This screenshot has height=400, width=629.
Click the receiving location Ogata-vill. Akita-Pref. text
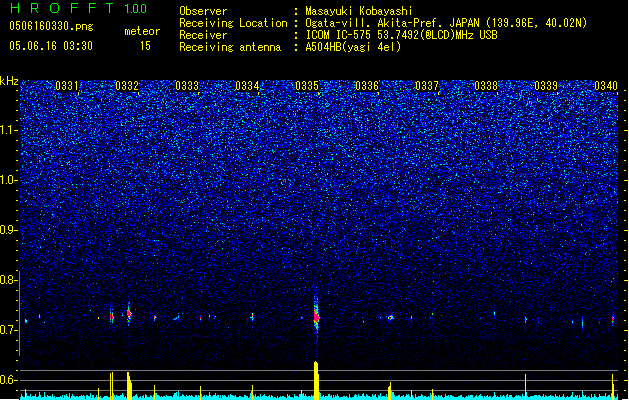[375, 23]
